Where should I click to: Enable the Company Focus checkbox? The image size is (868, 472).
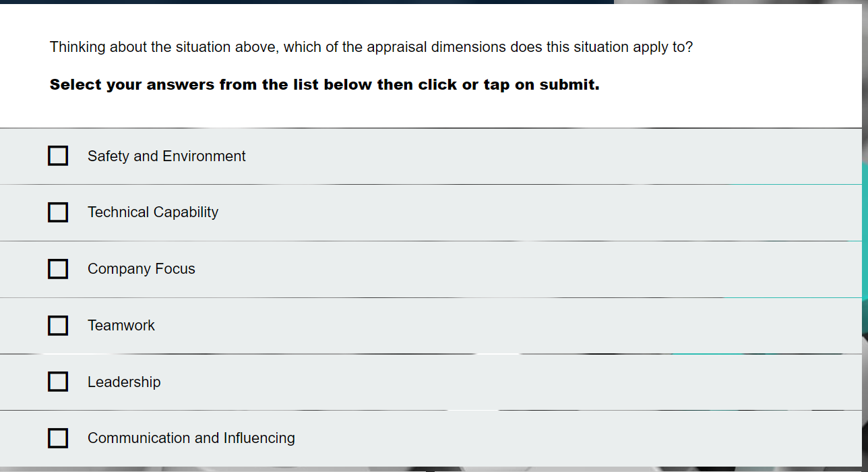pos(58,269)
